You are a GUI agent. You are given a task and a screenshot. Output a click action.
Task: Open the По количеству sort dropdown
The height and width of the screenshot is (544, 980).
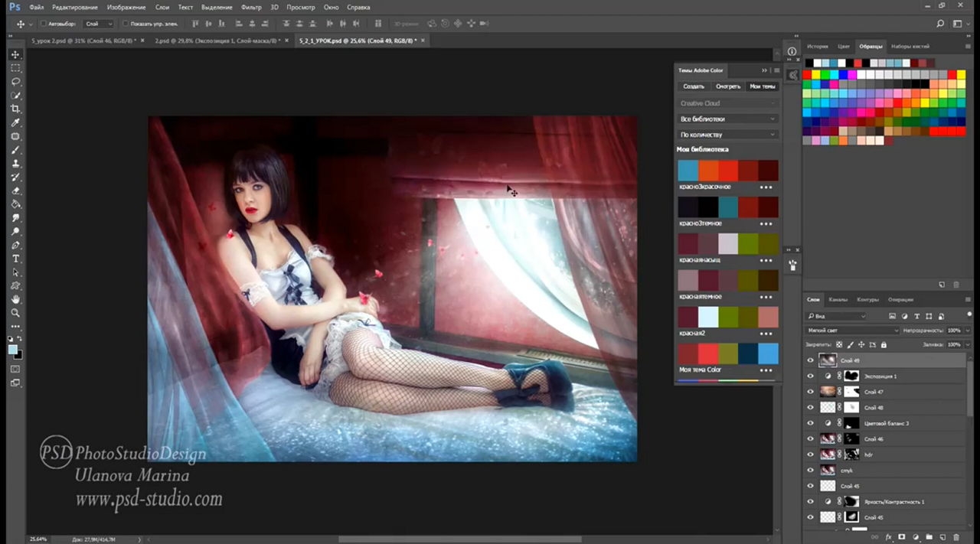tap(727, 135)
